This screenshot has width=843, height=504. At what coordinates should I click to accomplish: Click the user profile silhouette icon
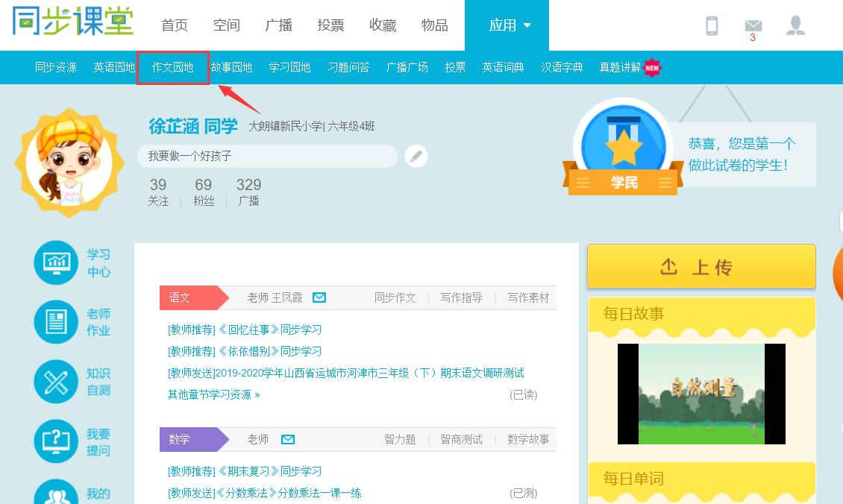pyautogui.click(x=795, y=26)
